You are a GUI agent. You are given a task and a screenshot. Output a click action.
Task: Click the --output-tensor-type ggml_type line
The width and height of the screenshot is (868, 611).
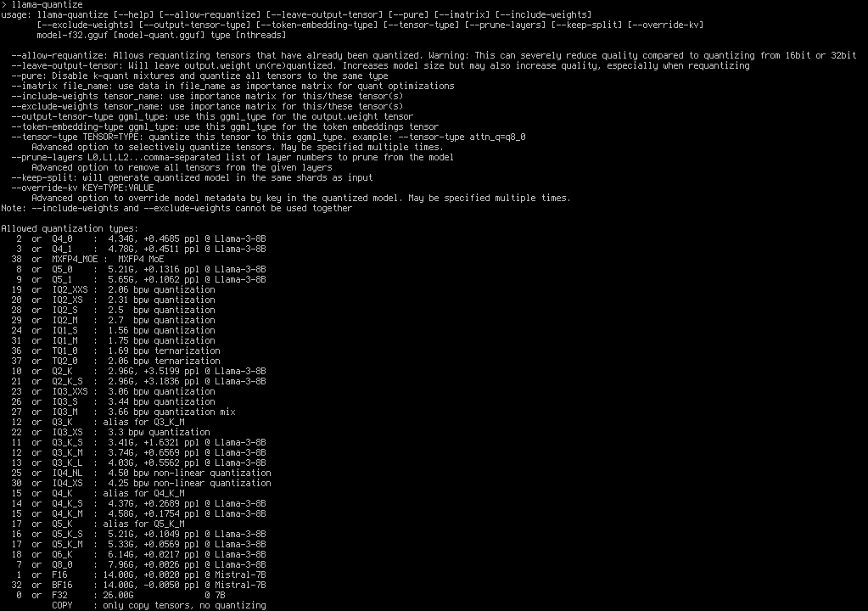[x=212, y=117]
